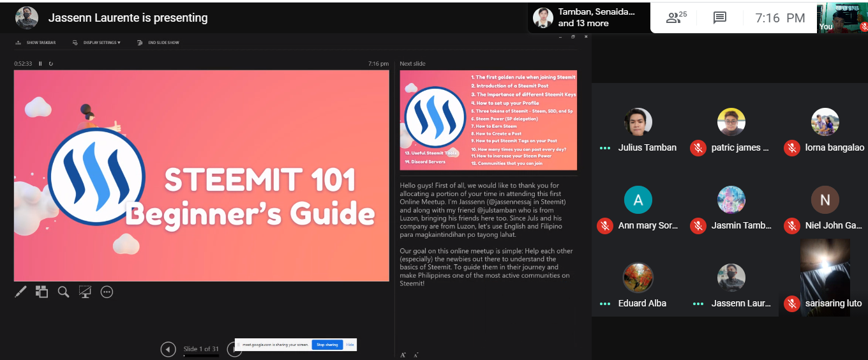Click the speaking indicator next to Julius Tamban
Screen dimensions: 868x360
pyautogui.click(x=604, y=147)
